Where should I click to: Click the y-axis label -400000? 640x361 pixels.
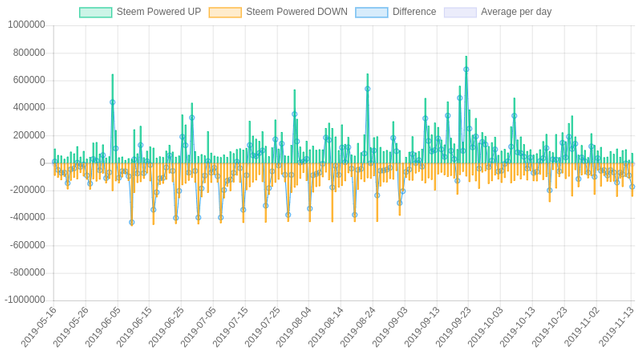pyautogui.click(x=27, y=218)
